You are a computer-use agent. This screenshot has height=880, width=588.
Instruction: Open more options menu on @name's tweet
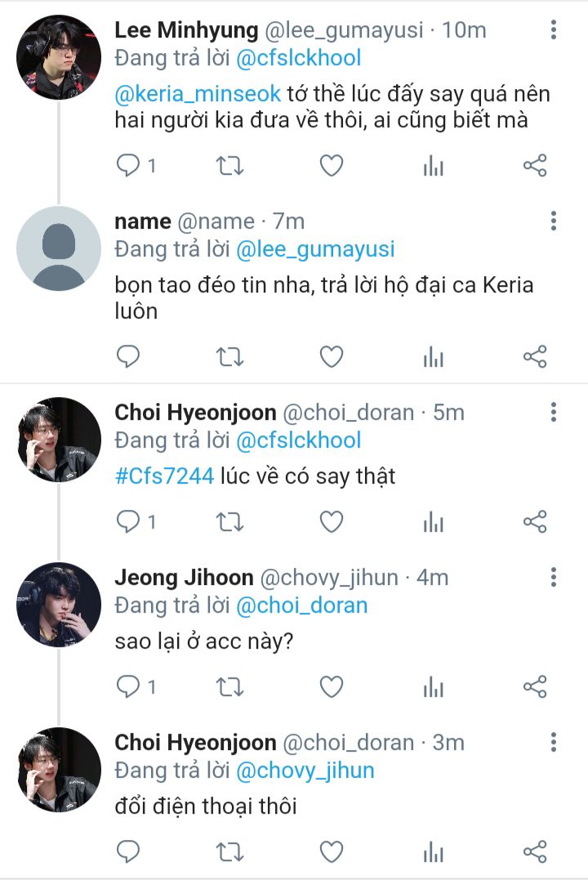554,221
